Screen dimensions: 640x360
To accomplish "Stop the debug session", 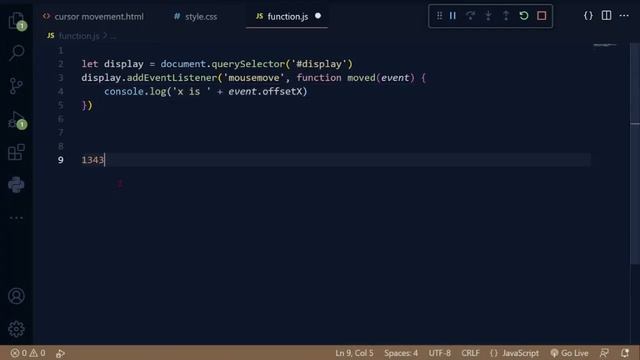I will click(542, 16).
